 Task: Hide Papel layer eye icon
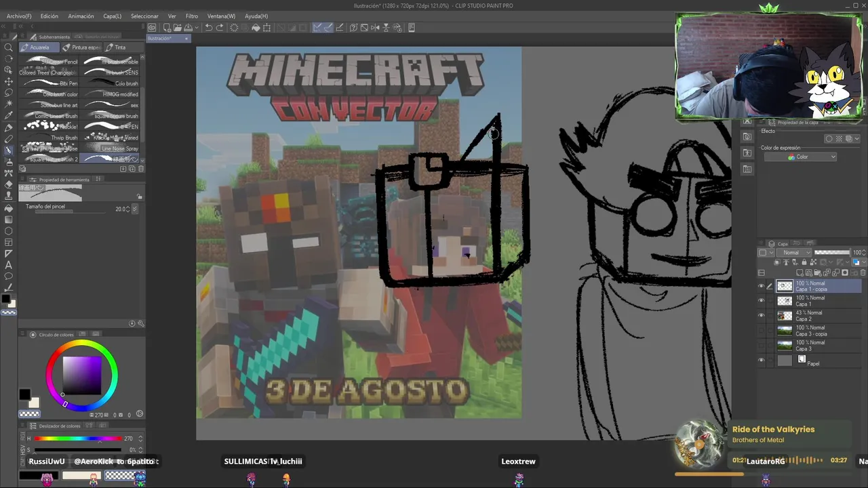(761, 361)
